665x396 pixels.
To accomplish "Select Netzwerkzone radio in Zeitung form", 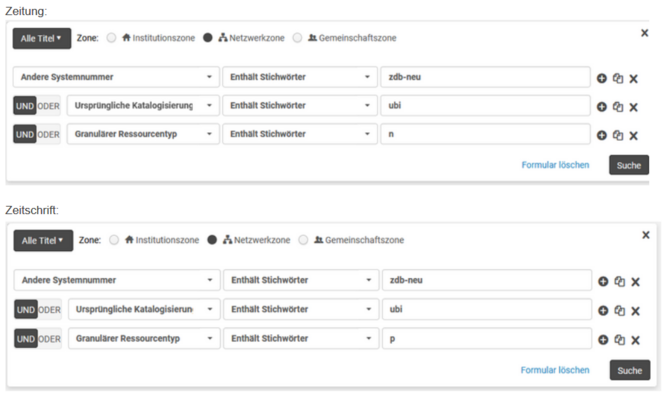I will (207, 38).
